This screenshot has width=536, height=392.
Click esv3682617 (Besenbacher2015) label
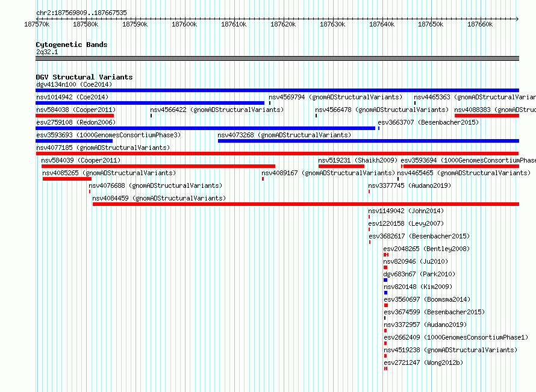pyautogui.click(x=419, y=236)
